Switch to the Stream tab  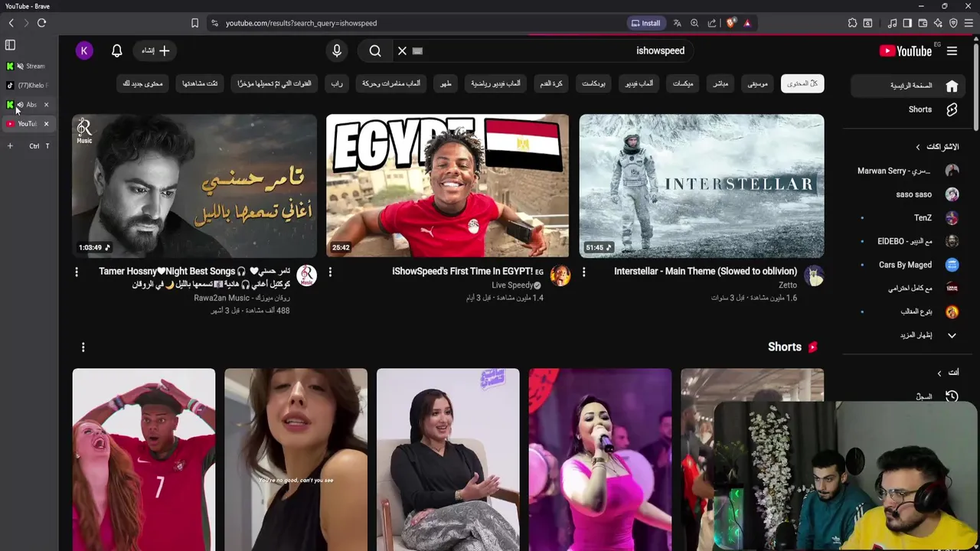[29, 66]
